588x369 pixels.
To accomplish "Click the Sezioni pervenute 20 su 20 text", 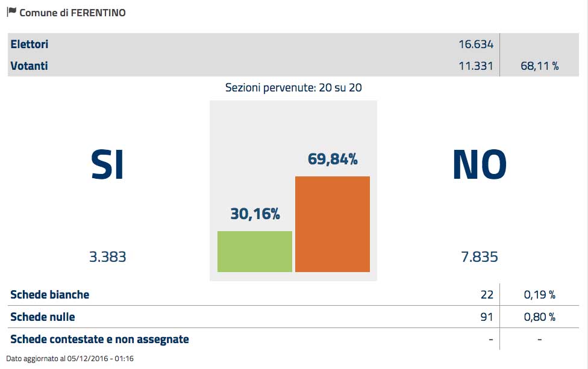I will 293,88.
